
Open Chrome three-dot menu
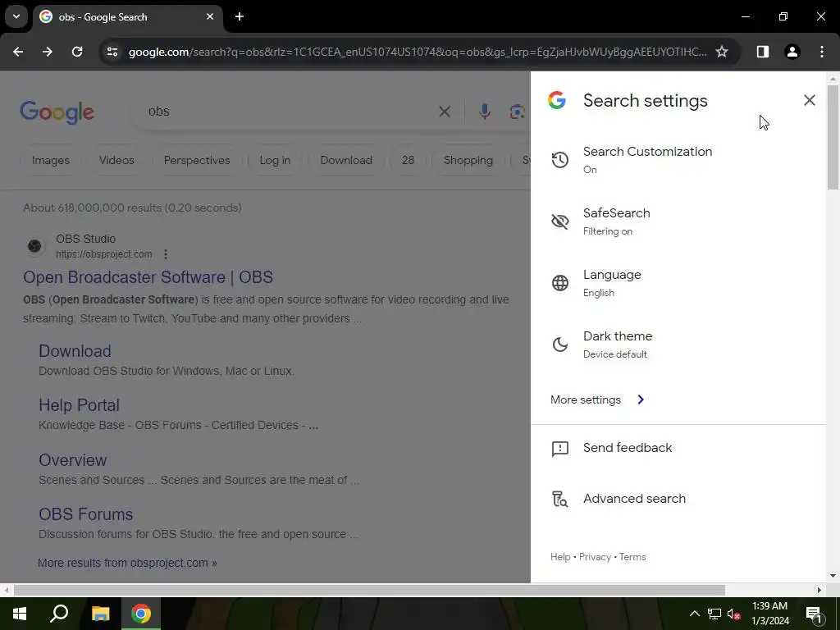click(x=821, y=52)
